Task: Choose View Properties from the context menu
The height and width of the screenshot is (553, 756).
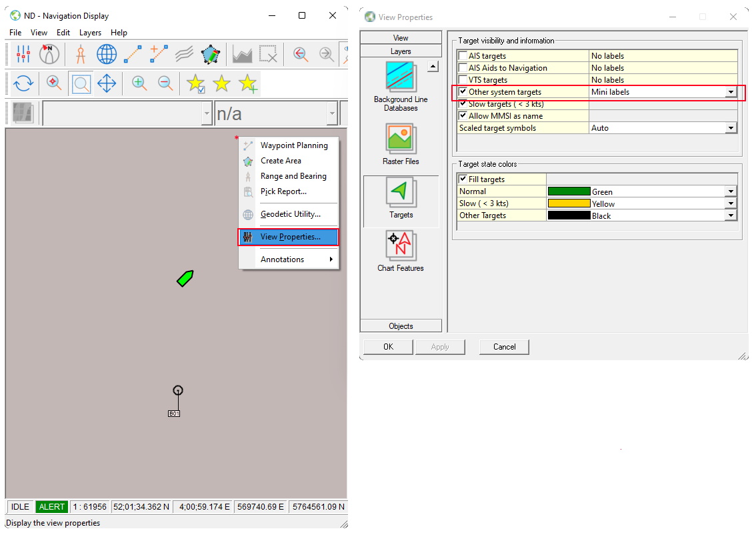Action: (289, 237)
